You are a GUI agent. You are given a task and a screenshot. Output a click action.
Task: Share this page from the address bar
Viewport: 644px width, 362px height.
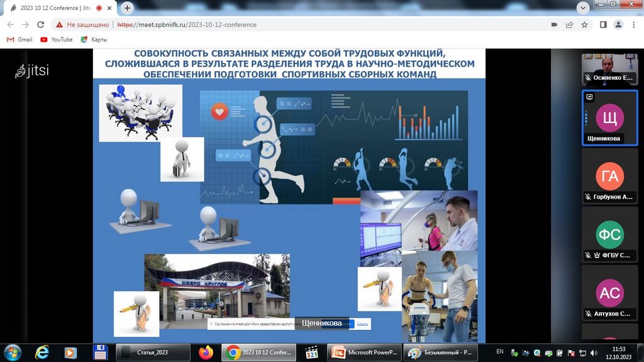click(x=569, y=25)
